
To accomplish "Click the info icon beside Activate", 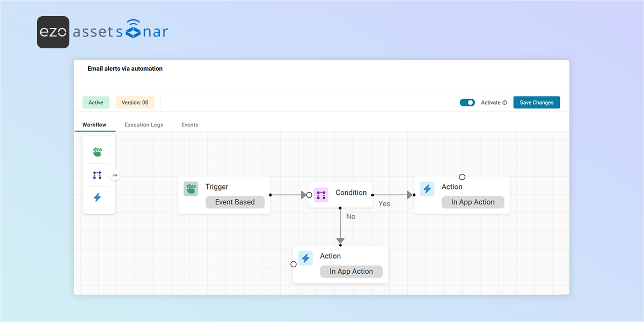I will click(503, 102).
